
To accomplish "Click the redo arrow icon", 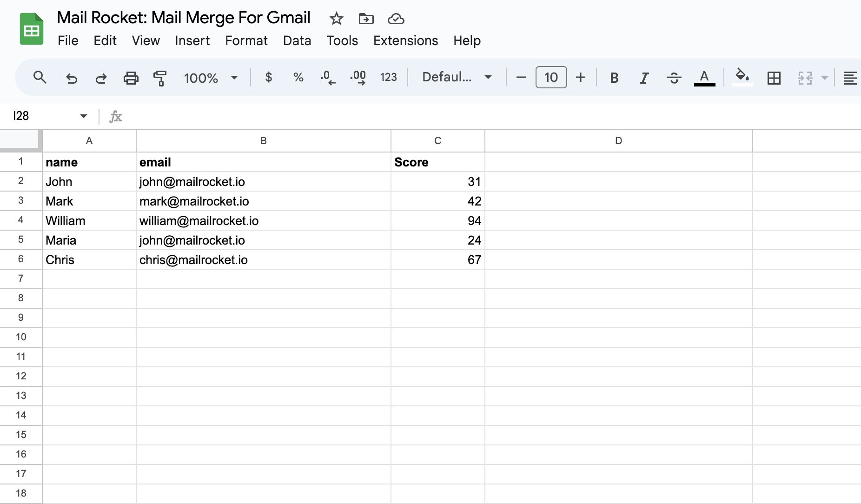I will 101,78.
